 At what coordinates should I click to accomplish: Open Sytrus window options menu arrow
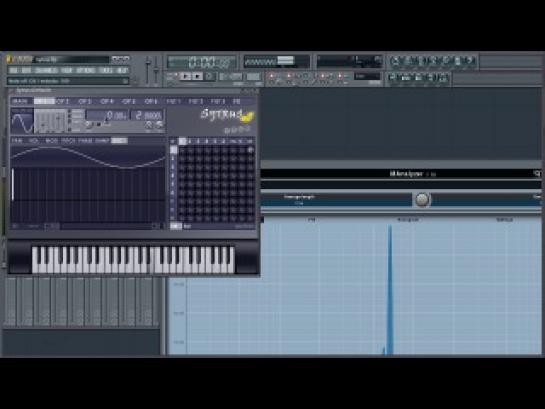tap(12, 91)
